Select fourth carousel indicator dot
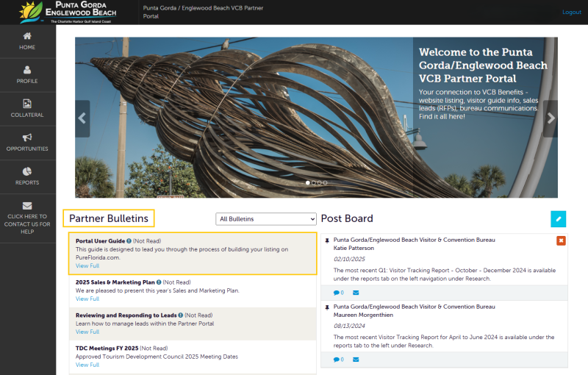The height and width of the screenshot is (375, 588). [x=325, y=182]
